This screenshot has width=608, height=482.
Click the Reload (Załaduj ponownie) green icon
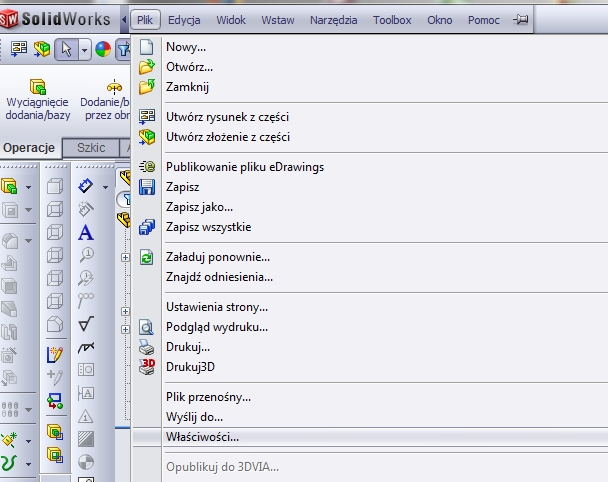(x=147, y=257)
